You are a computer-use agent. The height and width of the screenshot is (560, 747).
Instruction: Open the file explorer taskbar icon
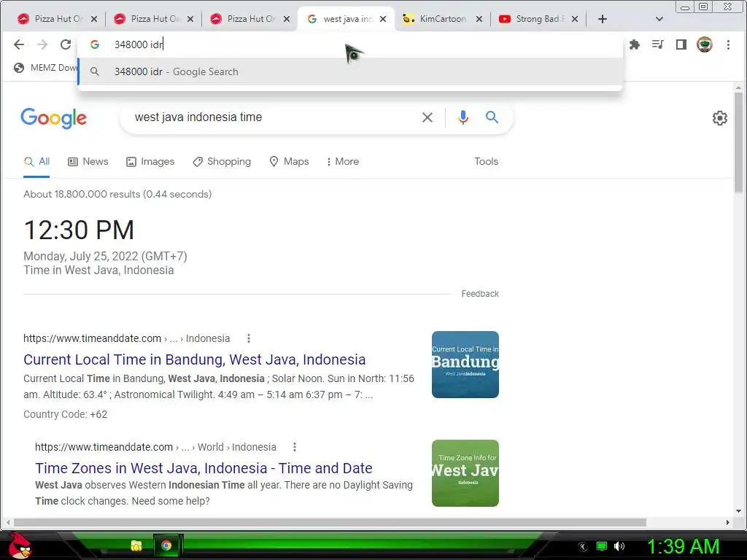pyautogui.click(x=136, y=545)
